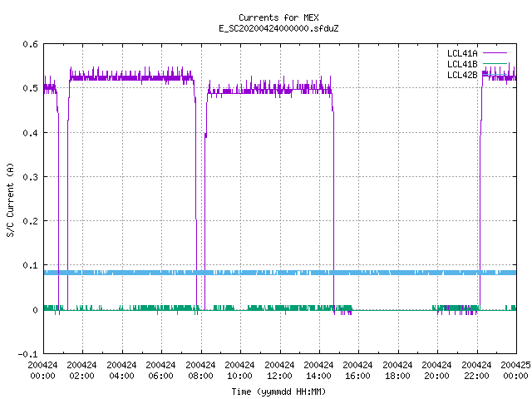
Task: Click the x-axis tick 200424 20:00
Action: [x=436, y=371]
